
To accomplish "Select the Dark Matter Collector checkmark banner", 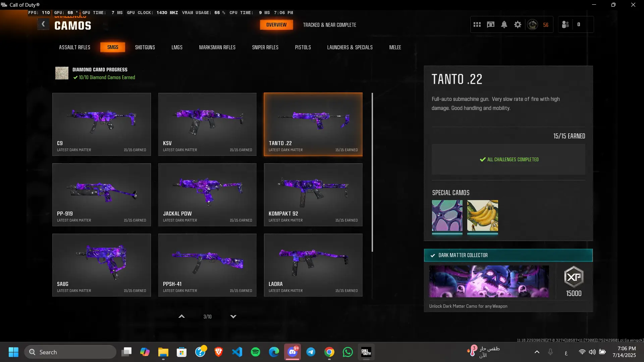I will 508,255.
